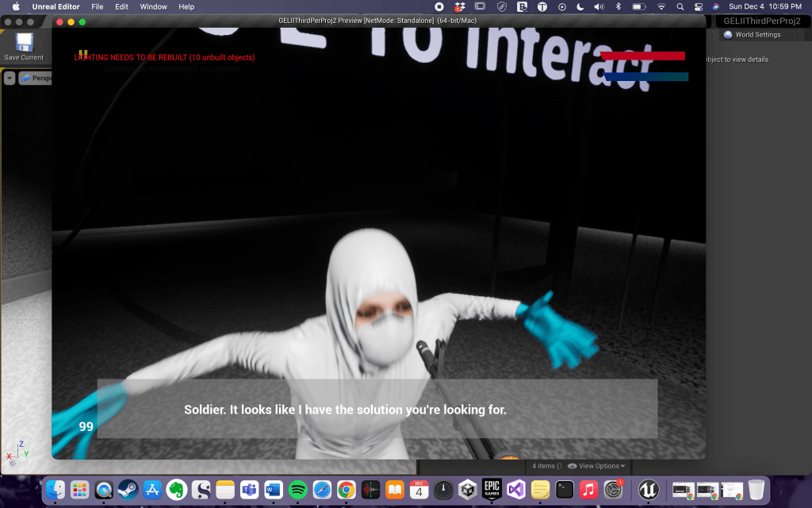The image size is (812, 508).
Task: Select the GELIIThirdPerProj2 project tab
Action: click(761, 21)
